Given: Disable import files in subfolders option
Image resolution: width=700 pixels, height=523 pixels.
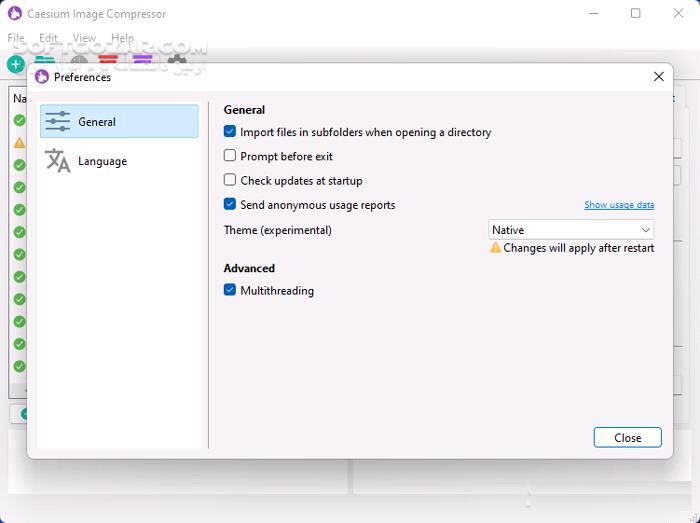Looking at the screenshot, I should [230, 132].
